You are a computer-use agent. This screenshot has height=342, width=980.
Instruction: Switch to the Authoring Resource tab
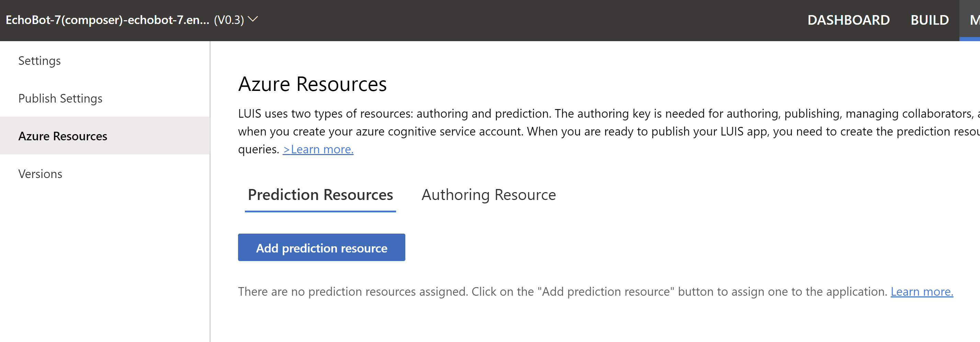488,194
